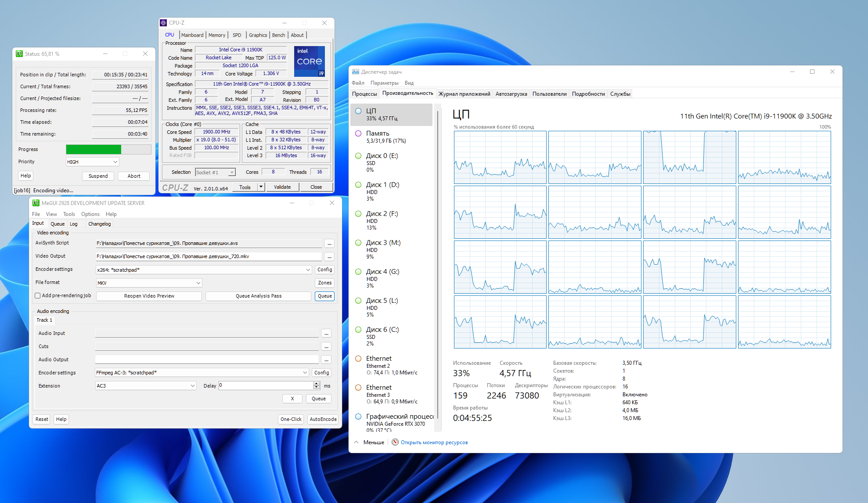Select the Ethernet 2 indicator icon

(358, 359)
